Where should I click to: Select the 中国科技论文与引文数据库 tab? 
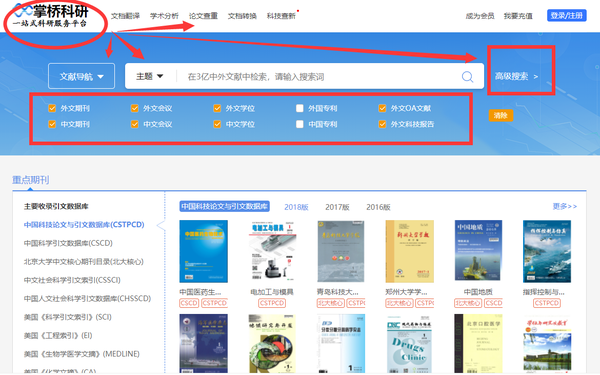pos(225,207)
